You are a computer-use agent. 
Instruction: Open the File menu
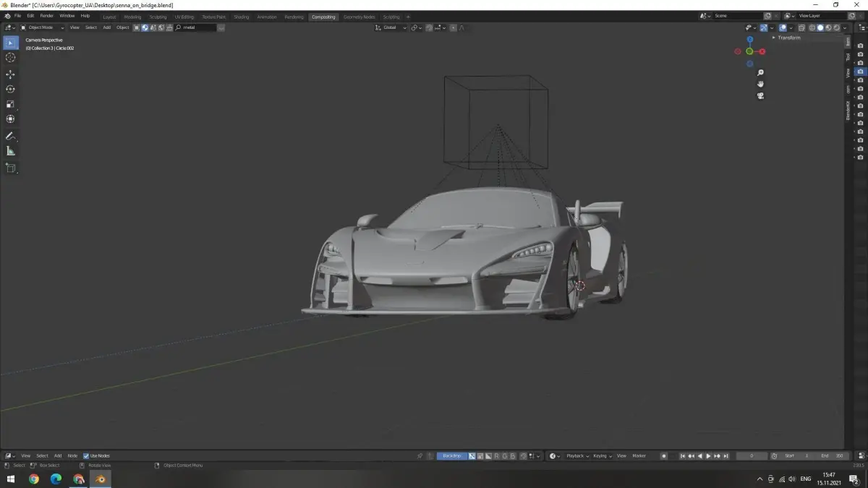pyautogui.click(x=17, y=16)
